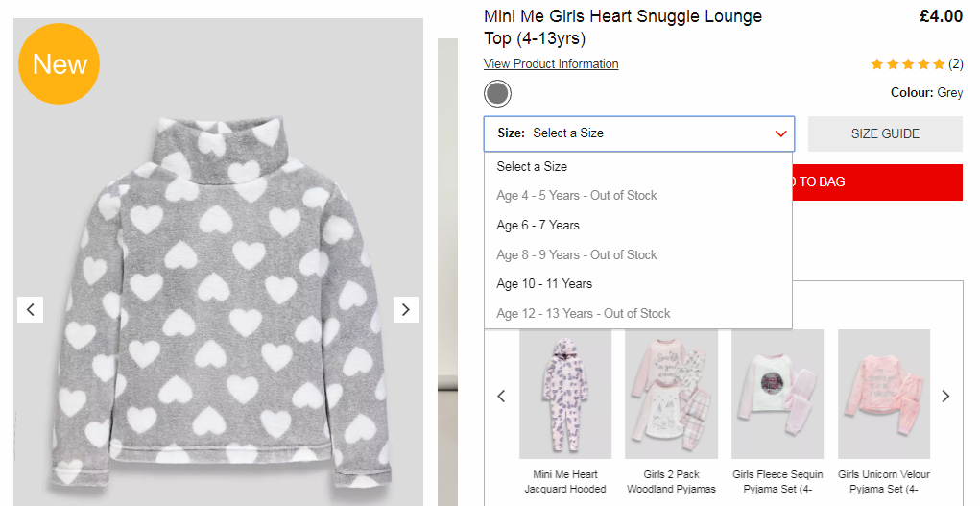
Task: Show next product image with right arrow
Action: [x=406, y=309]
